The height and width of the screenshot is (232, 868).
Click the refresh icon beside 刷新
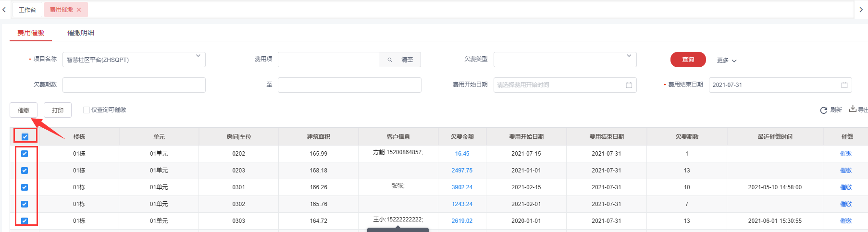pos(823,110)
